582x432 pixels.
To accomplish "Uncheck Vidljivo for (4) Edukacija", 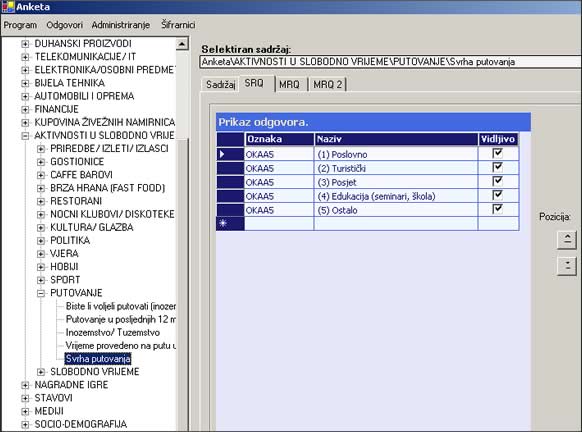I will [x=497, y=195].
